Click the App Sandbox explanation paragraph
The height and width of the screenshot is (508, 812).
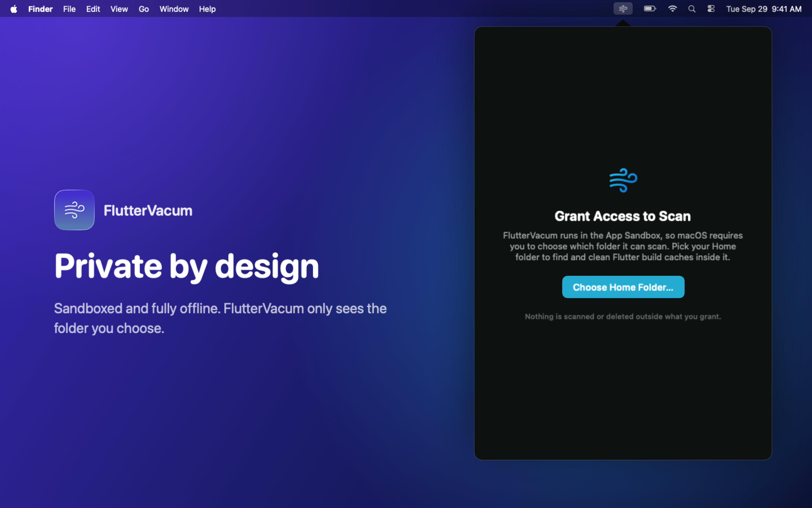(623, 246)
